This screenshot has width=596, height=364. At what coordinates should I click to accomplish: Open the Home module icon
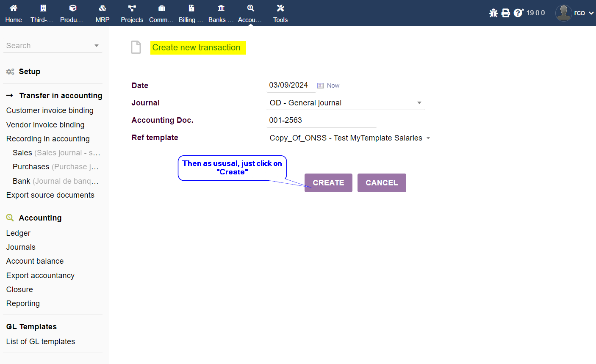tap(14, 8)
